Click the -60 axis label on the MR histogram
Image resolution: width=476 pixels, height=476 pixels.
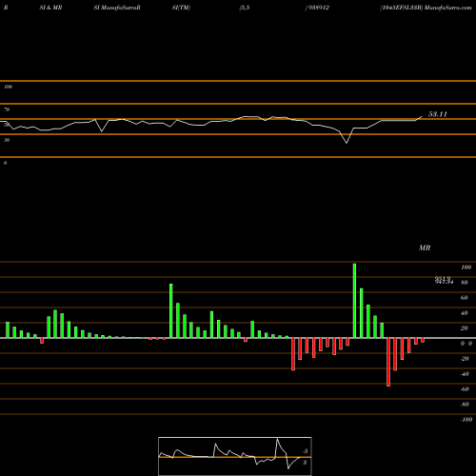(x=465, y=389)
